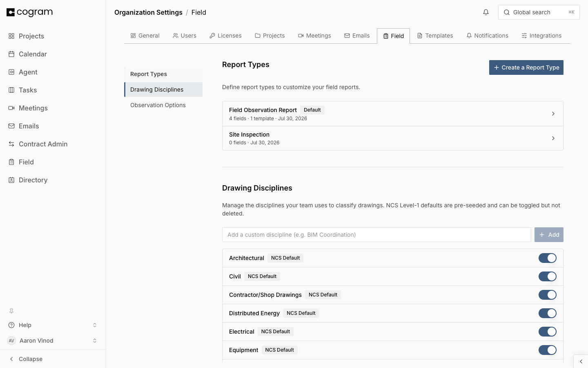Click the AV user avatar
Viewport: 588px width, 368px height.
[11, 341]
